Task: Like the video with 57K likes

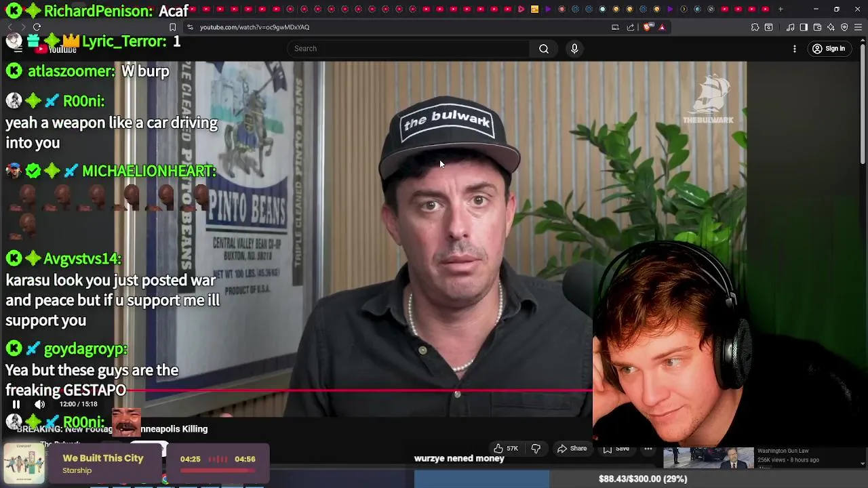Action: (506, 448)
